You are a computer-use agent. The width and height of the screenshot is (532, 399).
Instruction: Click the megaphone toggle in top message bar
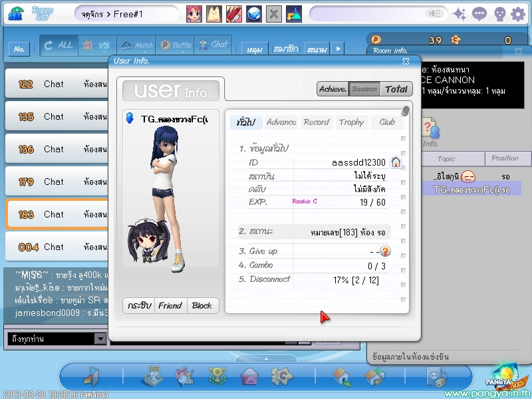435,13
